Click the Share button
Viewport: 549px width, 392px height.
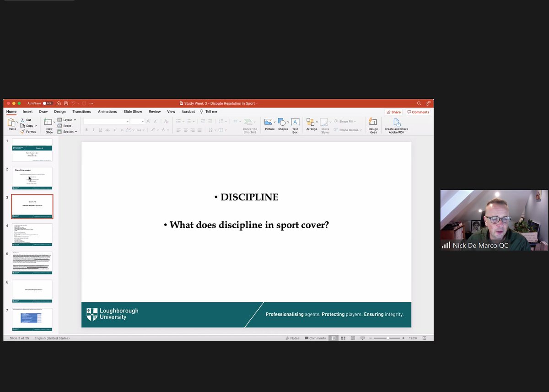tap(393, 112)
